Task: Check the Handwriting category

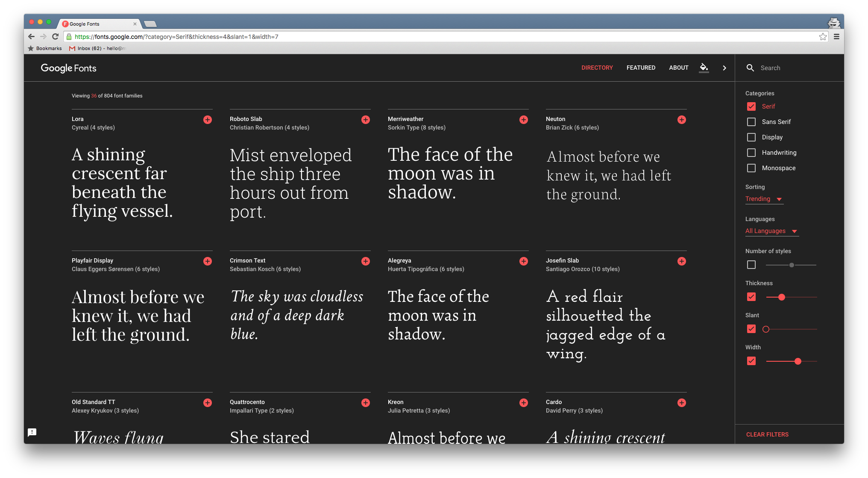Action: [x=751, y=153]
